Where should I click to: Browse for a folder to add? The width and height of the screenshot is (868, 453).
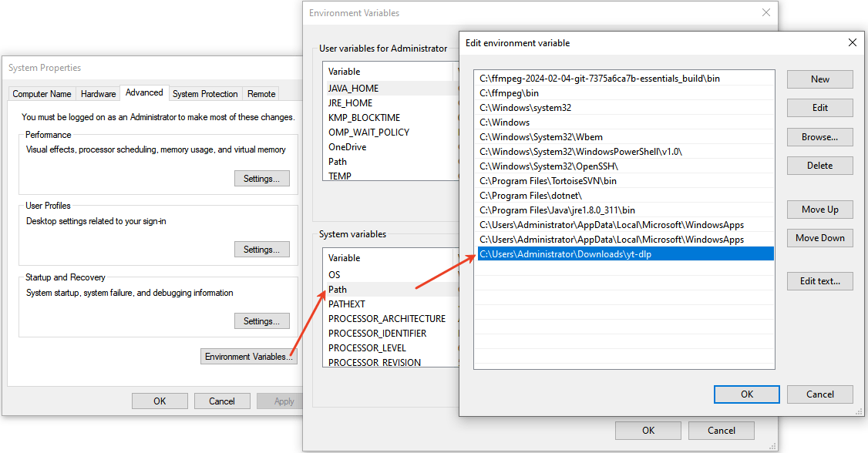point(819,136)
